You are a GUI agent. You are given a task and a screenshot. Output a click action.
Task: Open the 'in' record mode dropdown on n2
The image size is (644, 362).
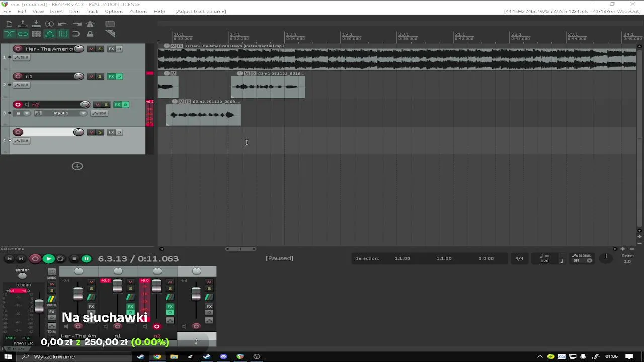tap(22, 113)
